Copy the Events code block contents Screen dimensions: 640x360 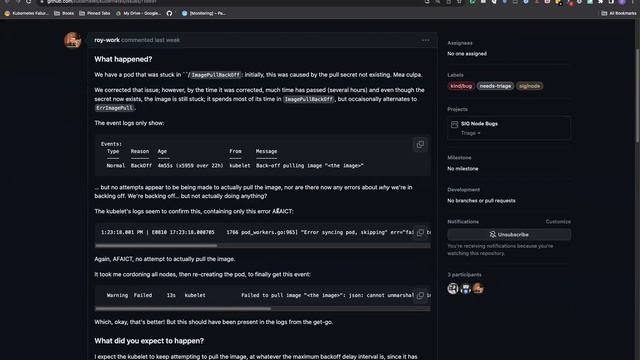pos(420,144)
